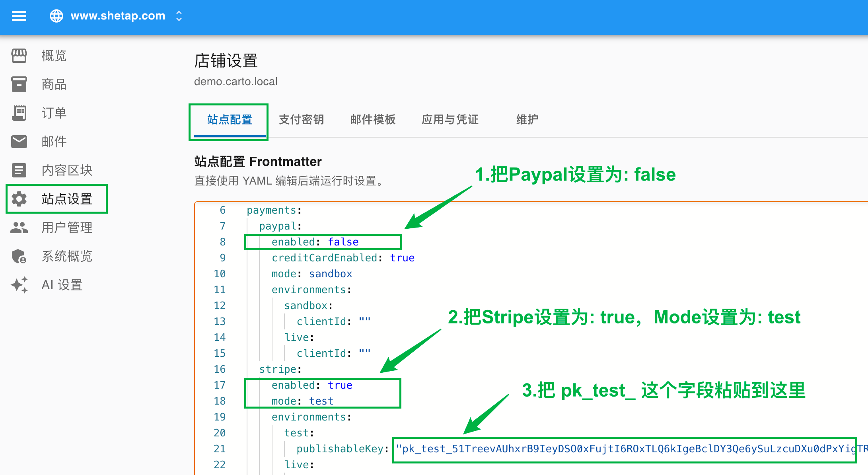868x475 pixels.
Task: Switch to the 应用与凭证 tab
Action: click(450, 120)
